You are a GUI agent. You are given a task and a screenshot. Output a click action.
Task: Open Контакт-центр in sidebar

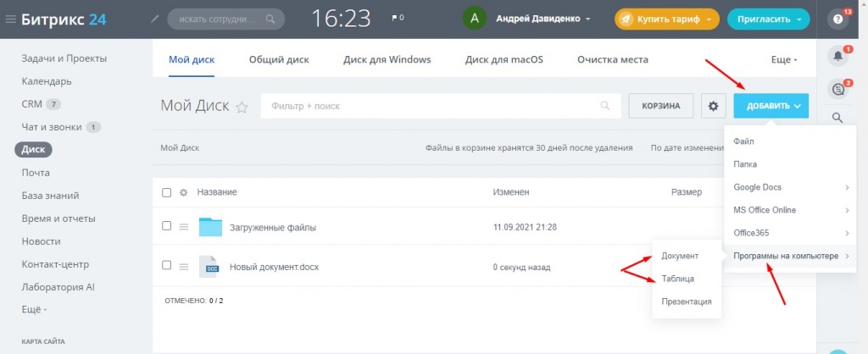click(55, 264)
